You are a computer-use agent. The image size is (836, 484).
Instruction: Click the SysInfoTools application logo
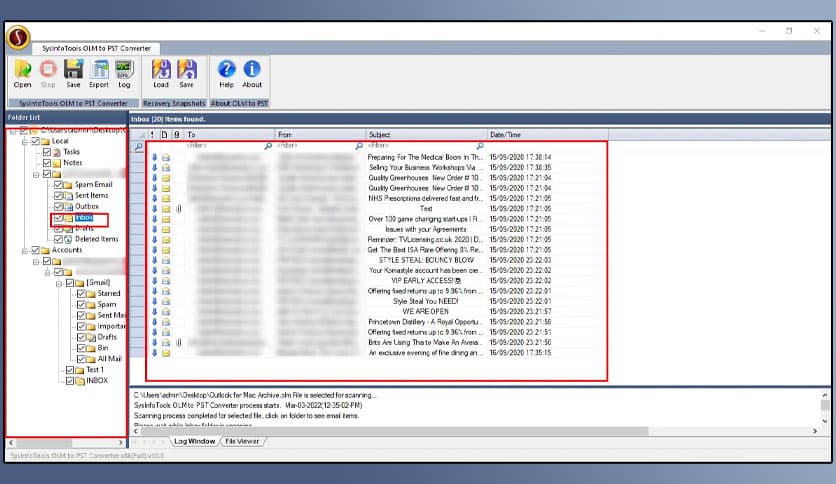click(18, 37)
